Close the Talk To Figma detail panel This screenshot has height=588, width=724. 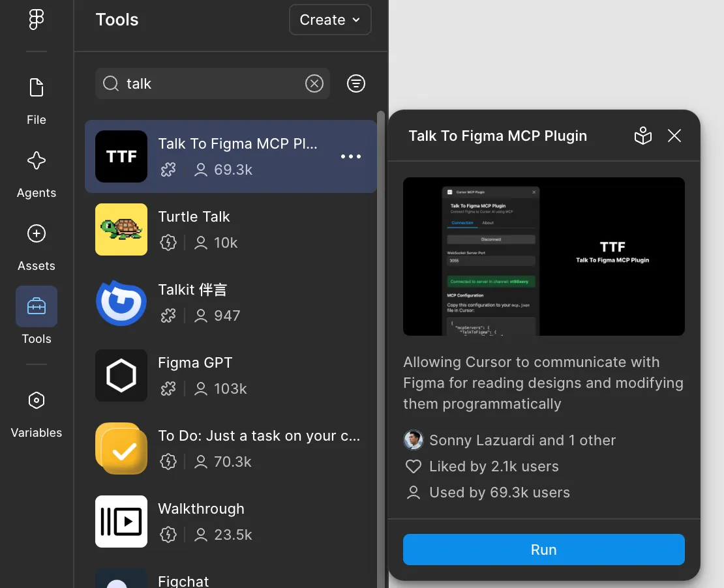tap(674, 136)
